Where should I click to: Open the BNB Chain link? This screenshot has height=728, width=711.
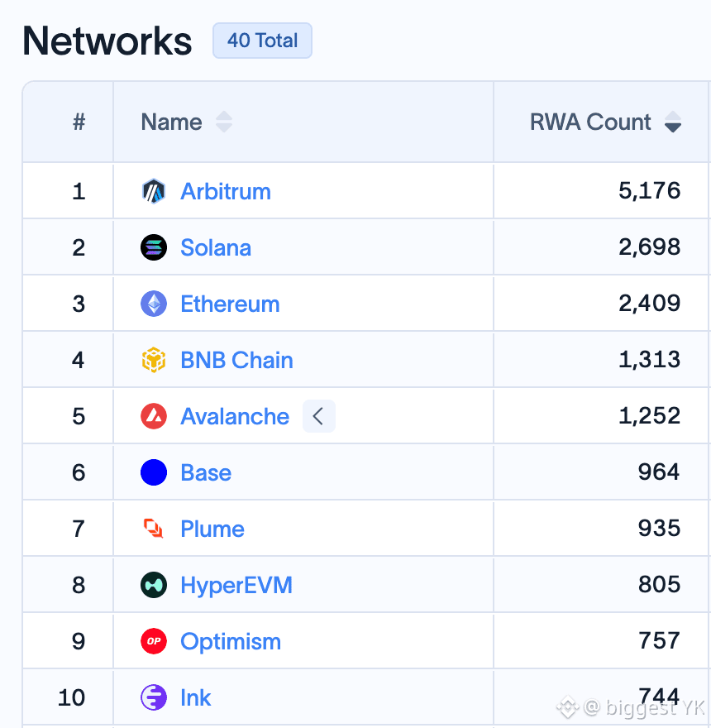pos(236,360)
